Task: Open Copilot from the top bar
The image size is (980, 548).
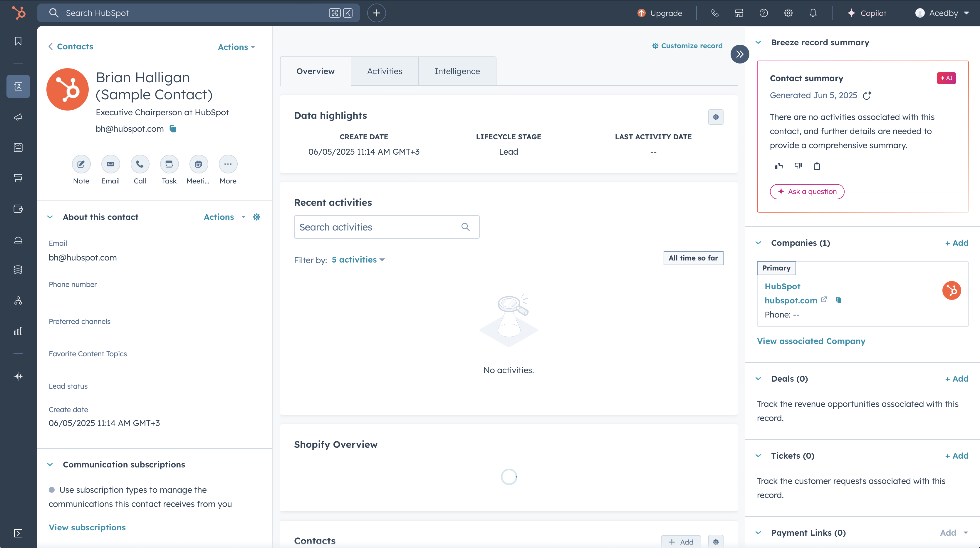Action: coord(867,13)
